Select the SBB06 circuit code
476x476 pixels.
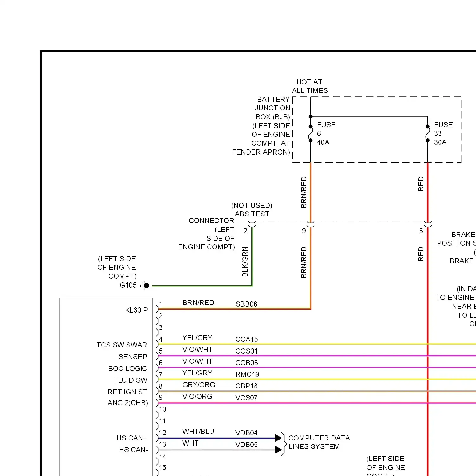tap(246, 304)
